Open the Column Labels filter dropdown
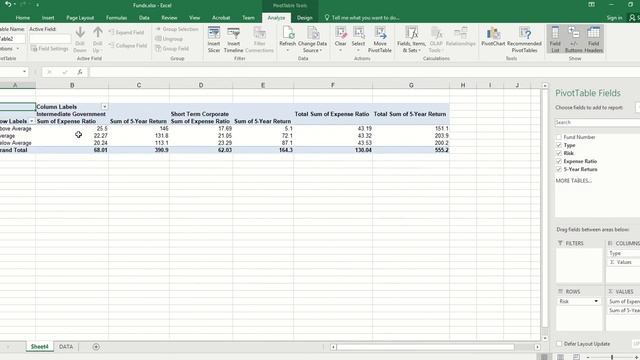This screenshot has width=640, height=360. [104, 107]
